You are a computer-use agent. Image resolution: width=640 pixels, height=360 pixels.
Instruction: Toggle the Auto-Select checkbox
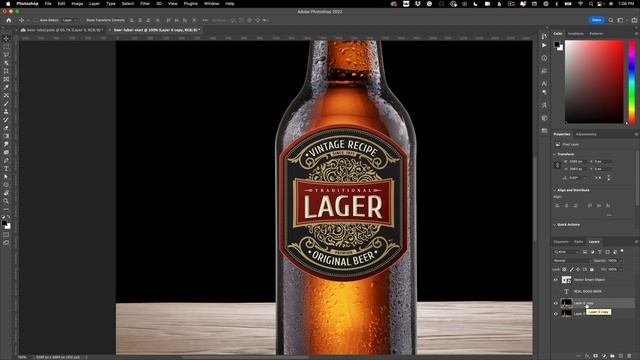36,20
